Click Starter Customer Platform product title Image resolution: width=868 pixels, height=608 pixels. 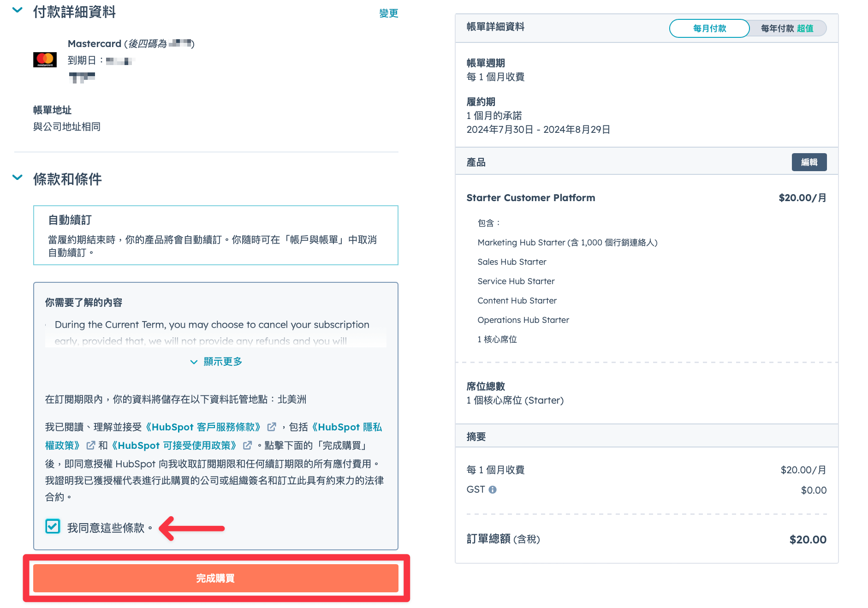531,198
